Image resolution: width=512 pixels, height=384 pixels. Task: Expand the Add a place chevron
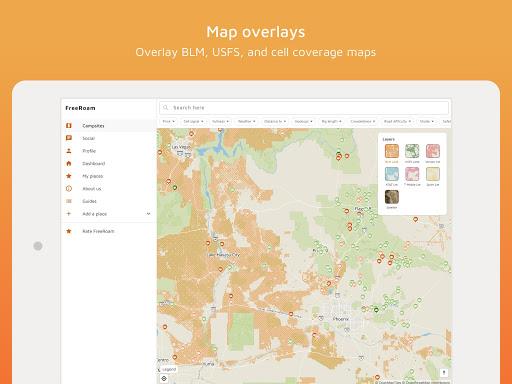pyautogui.click(x=148, y=214)
